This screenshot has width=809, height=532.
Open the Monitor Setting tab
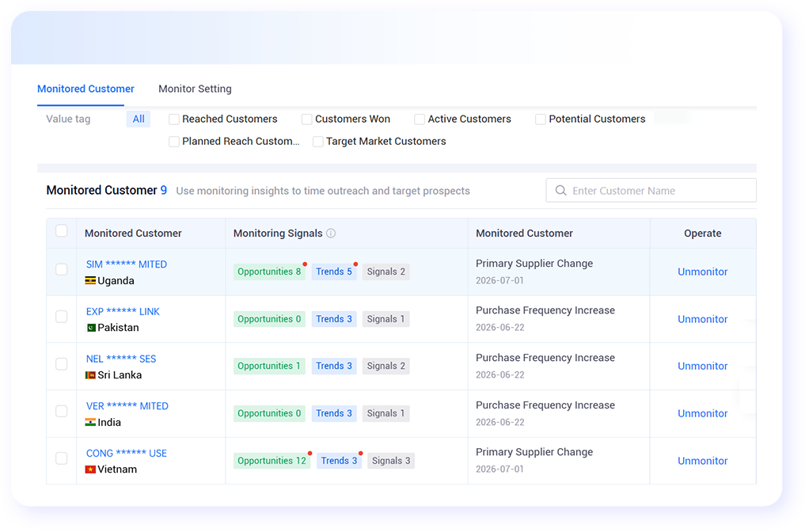click(195, 89)
